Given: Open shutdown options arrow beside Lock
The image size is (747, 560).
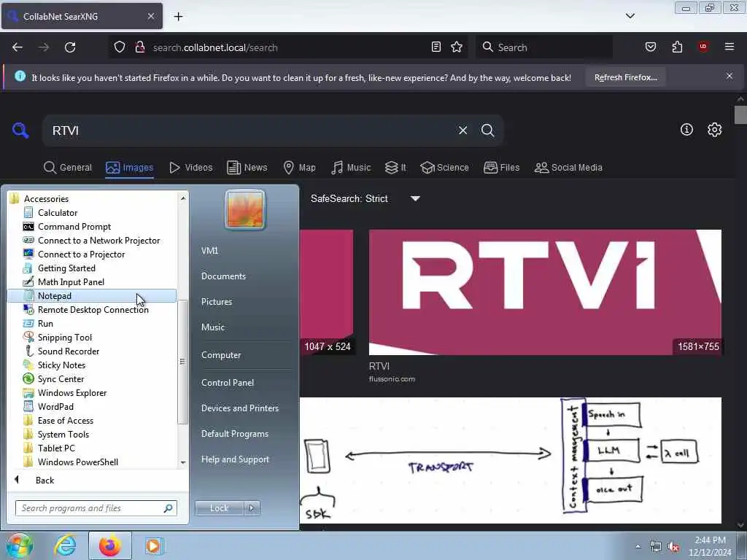Looking at the screenshot, I should tap(252, 508).
